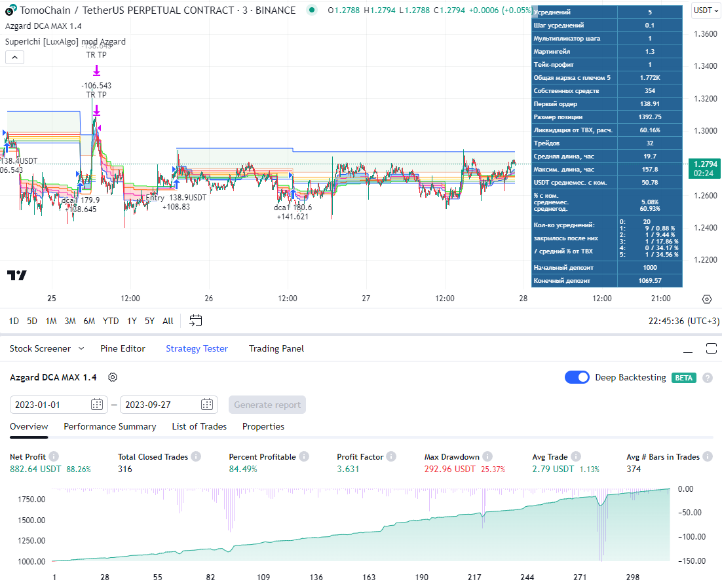Click the 22:45:36 (UTC+3) timezone clock

[x=683, y=321]
